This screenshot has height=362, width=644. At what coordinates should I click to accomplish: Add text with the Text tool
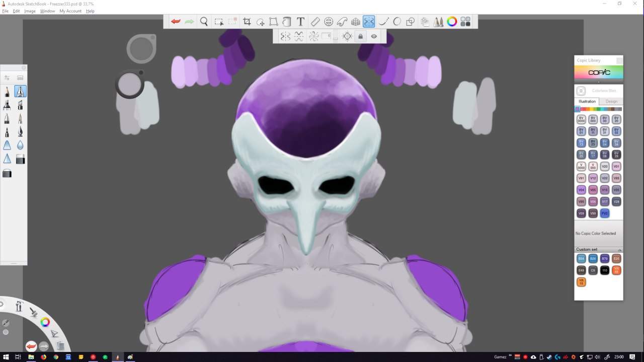(300, 22)
